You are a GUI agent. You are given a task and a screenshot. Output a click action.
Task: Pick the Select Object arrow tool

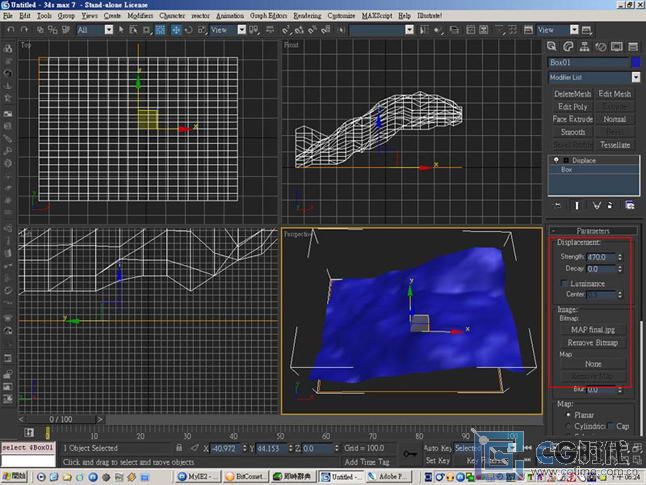[x=121, y=30]
